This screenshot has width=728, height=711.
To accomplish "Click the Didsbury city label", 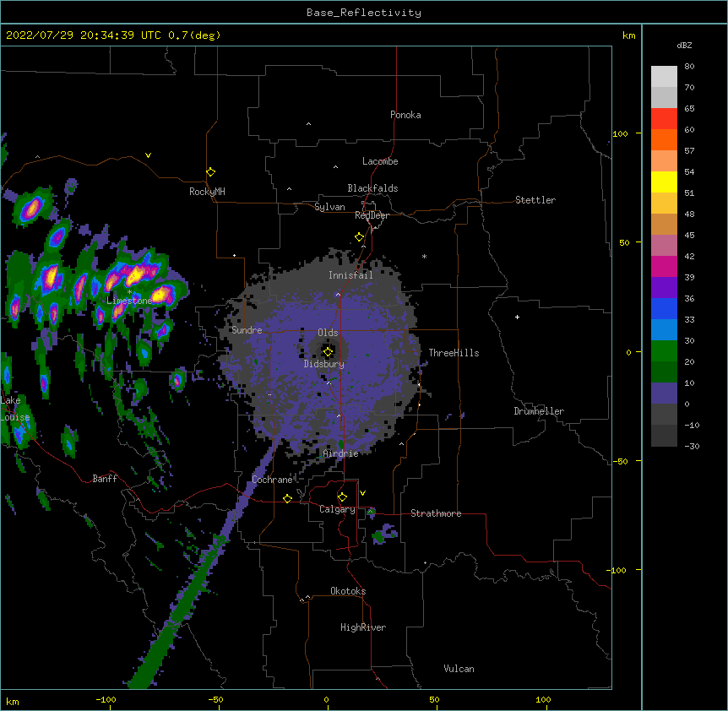I will 324,364.
